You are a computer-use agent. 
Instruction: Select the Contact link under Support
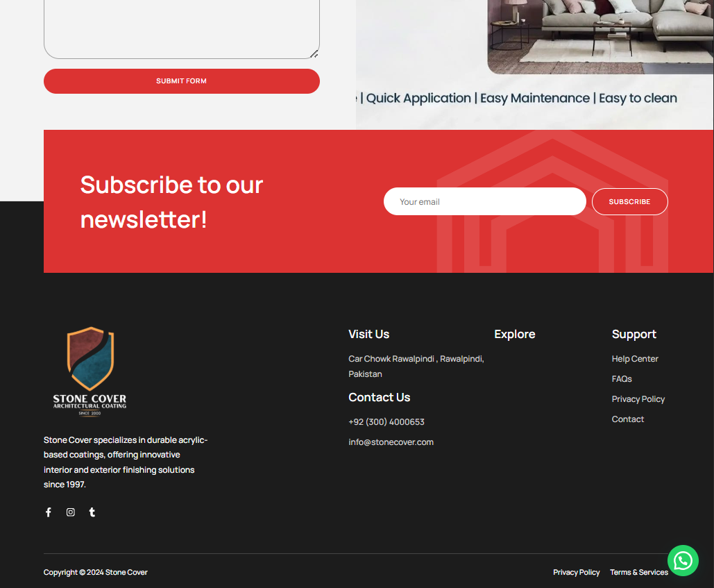coord(628,419)
